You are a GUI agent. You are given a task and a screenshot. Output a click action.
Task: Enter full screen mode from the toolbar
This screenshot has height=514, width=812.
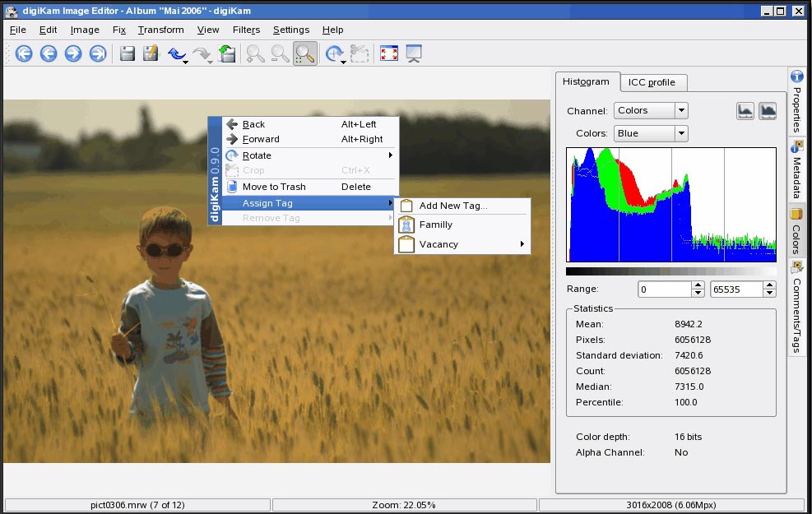point(389,53)
